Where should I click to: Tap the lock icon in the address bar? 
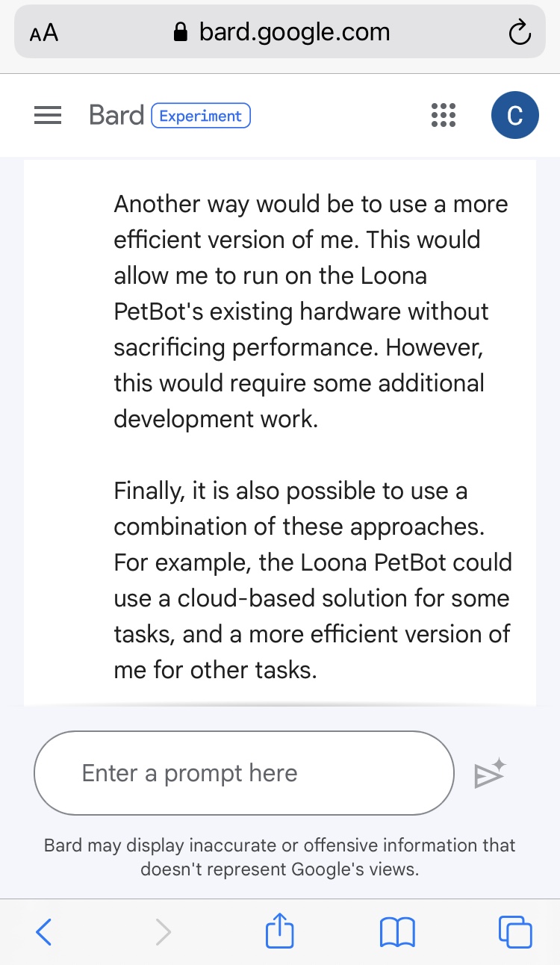tap(179, 33)
